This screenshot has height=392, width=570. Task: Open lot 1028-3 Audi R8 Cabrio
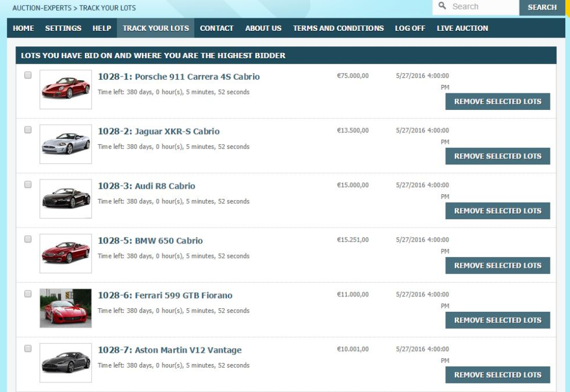(x=147, y=186)
